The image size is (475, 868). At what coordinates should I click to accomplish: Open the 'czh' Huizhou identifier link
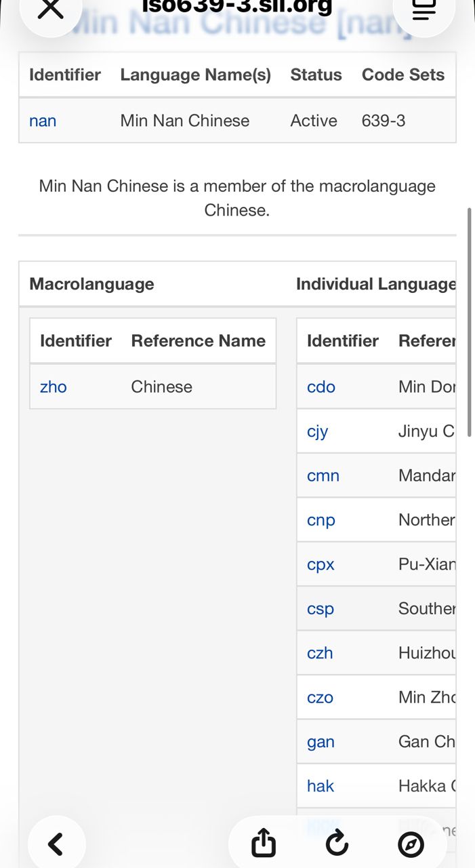[320, 653]
